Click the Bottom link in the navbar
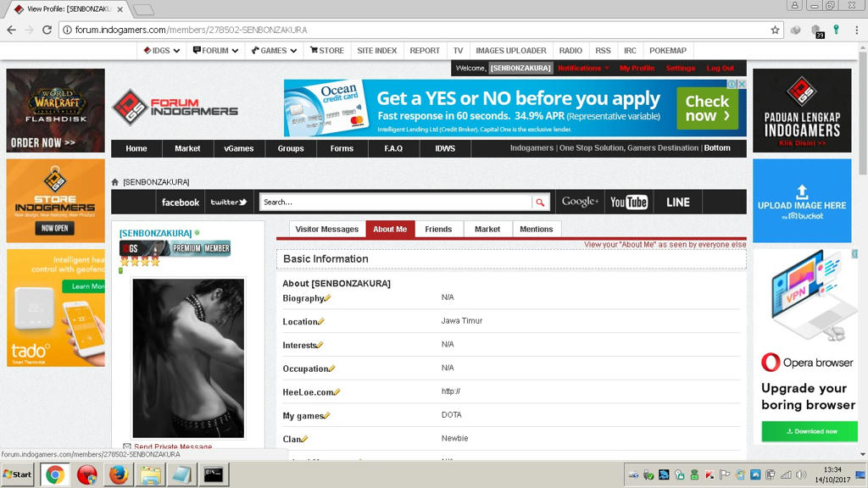The width and height of the screenshot is (868, 488). click(717, 148)
